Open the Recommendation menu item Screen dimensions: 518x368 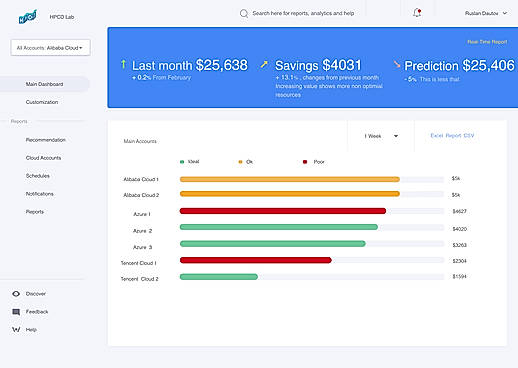(46, 140)
